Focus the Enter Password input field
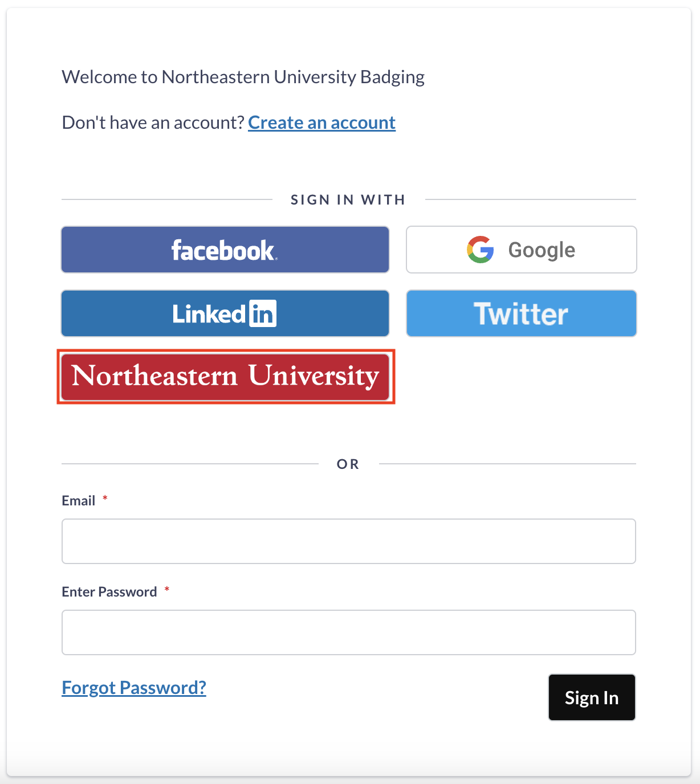Viewport: 700px width, 784px height. coord(348,632)
